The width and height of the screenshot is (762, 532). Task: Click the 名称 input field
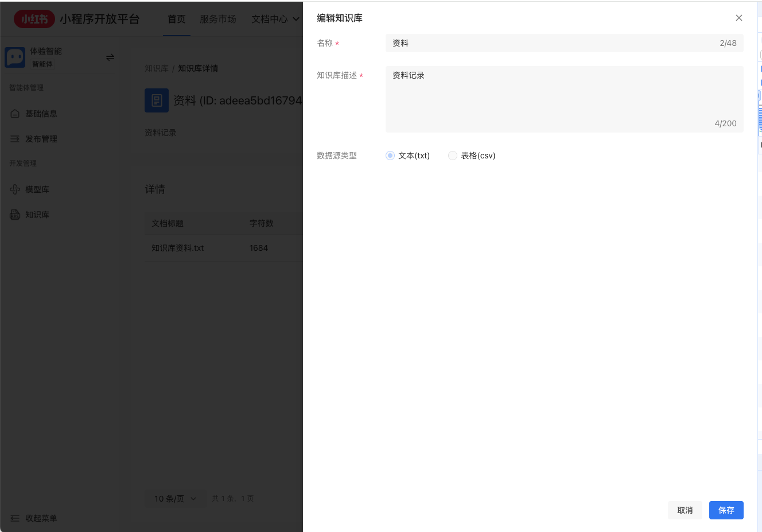(551, 43)
